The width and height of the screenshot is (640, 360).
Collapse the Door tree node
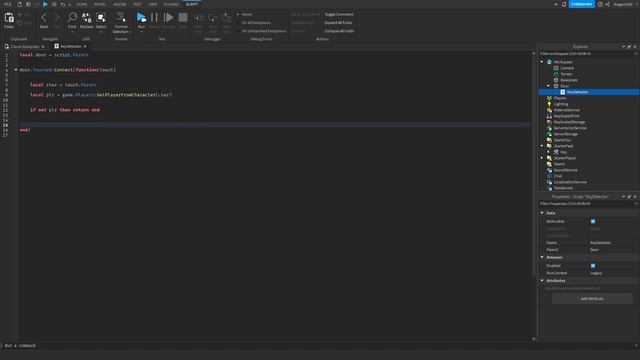click(549, 86)
